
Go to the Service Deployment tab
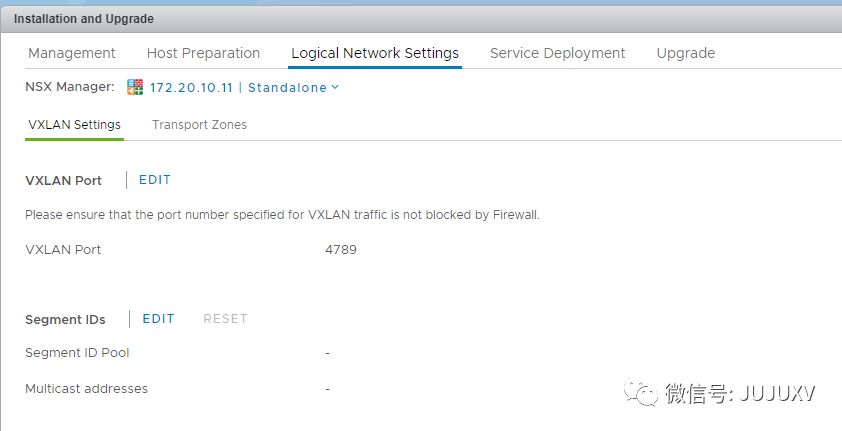[x=557, y=53]
